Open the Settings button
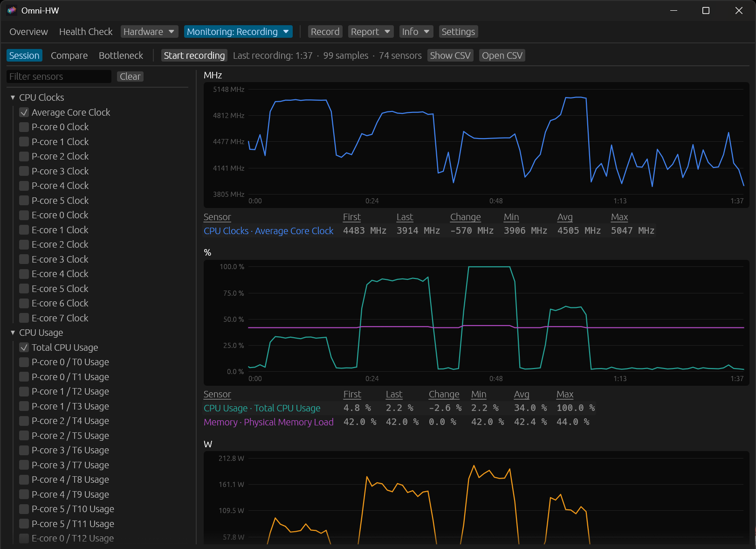756x549 pixels. click(x=458, y=32)
